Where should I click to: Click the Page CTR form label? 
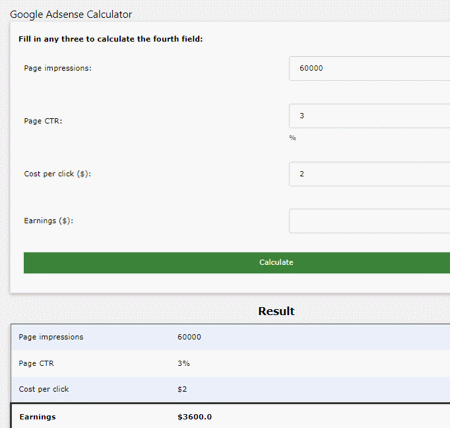coord(43,121)
